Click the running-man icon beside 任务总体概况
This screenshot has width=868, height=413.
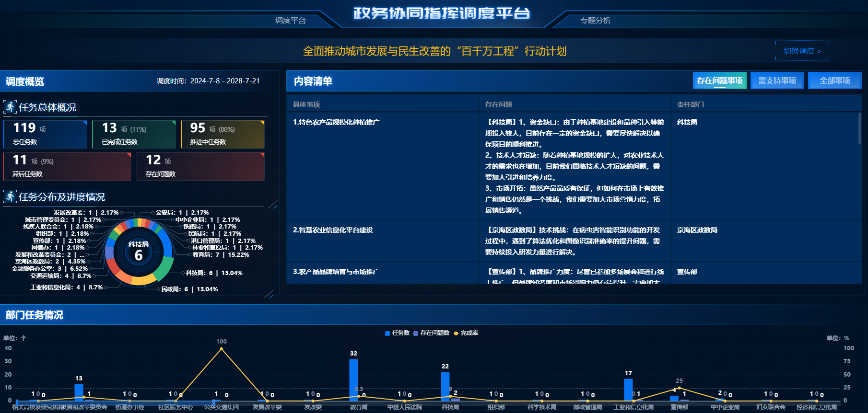pyautogui.click(x=10, y=107)
